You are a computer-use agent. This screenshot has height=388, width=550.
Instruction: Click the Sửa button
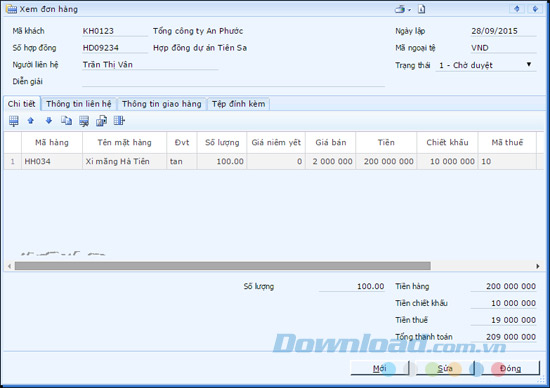click(445, 368)
